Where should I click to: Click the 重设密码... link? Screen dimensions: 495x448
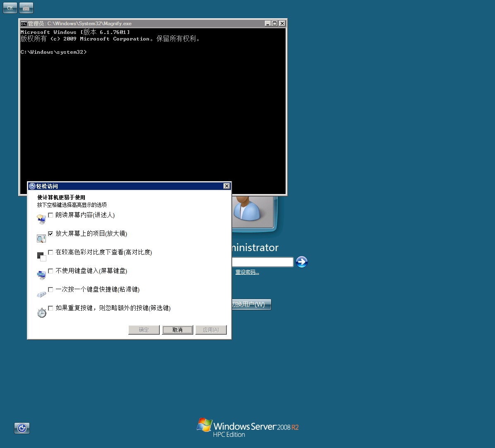tap(247, 272)
